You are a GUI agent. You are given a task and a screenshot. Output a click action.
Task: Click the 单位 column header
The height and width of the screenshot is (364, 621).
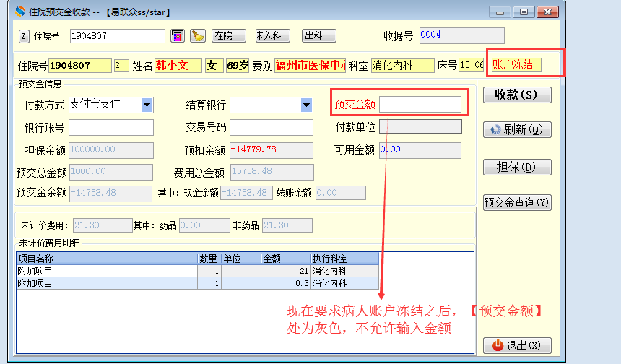240,259
